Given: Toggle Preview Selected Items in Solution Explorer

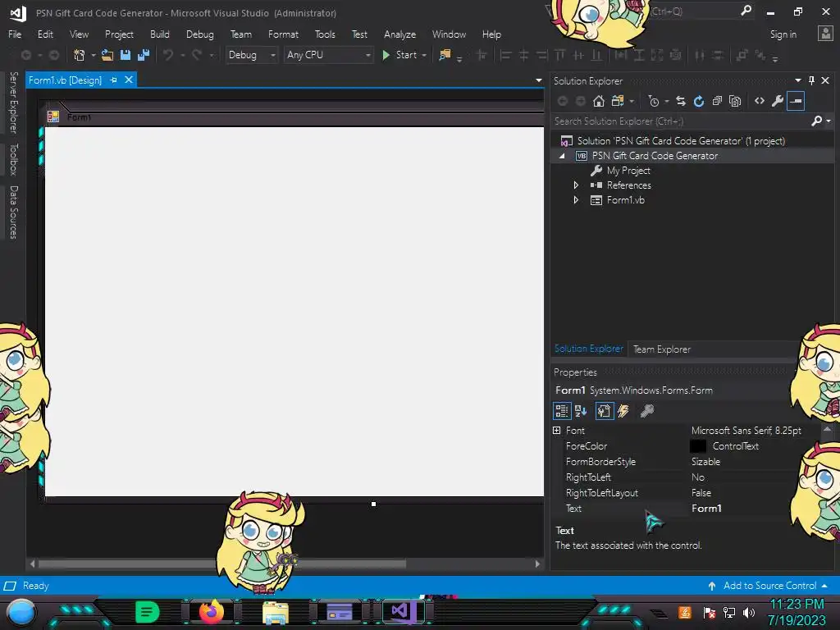Looking at the screenshot, I should 796,101.
